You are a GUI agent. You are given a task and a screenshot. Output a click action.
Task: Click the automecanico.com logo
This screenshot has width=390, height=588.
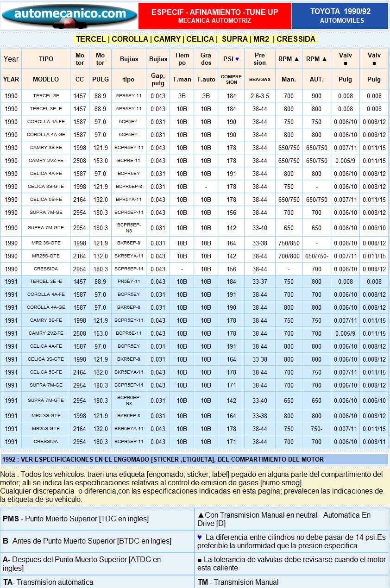pyautogui.click(x=69, y=16)
